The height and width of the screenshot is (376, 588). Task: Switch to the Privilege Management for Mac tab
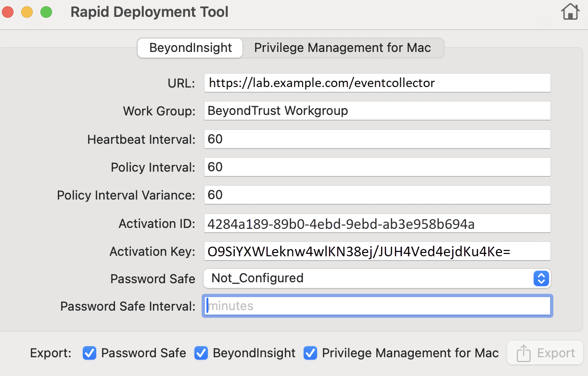343,48
